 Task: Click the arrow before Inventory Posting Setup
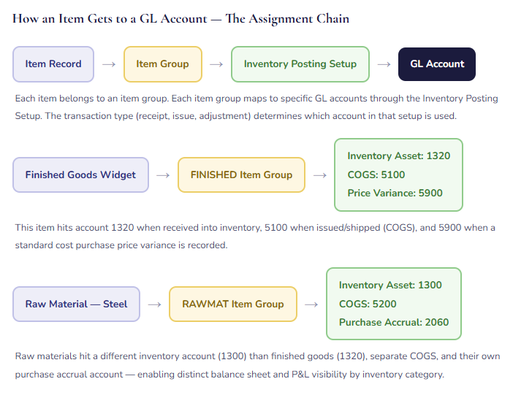(x=216, y=64)
